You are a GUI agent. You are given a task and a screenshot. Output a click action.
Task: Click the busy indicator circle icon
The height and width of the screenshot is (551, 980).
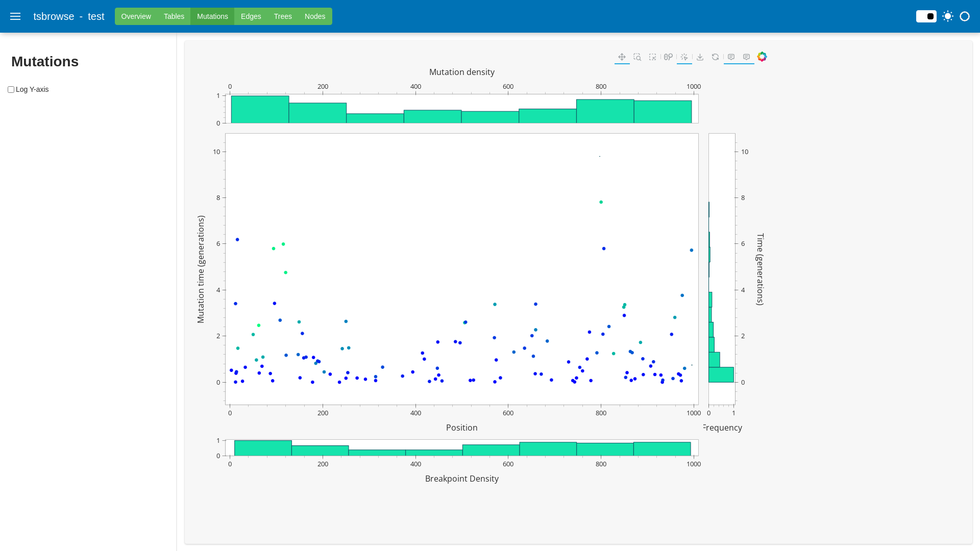point(965,16)
